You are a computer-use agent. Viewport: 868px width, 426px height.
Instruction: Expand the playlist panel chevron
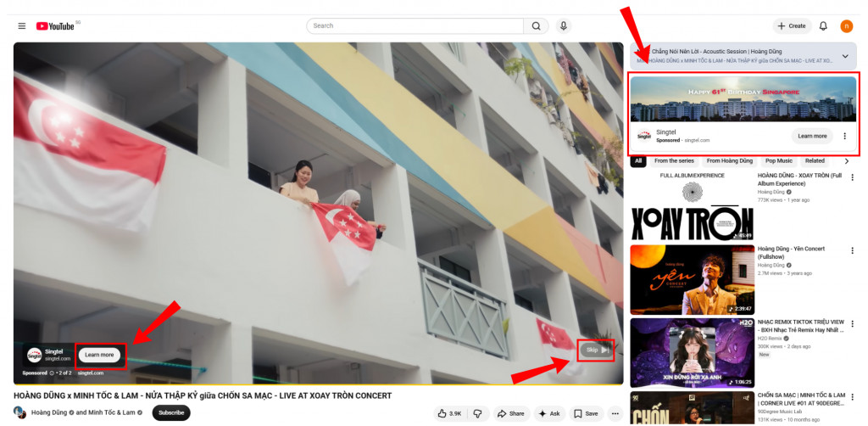pos(845,56)
